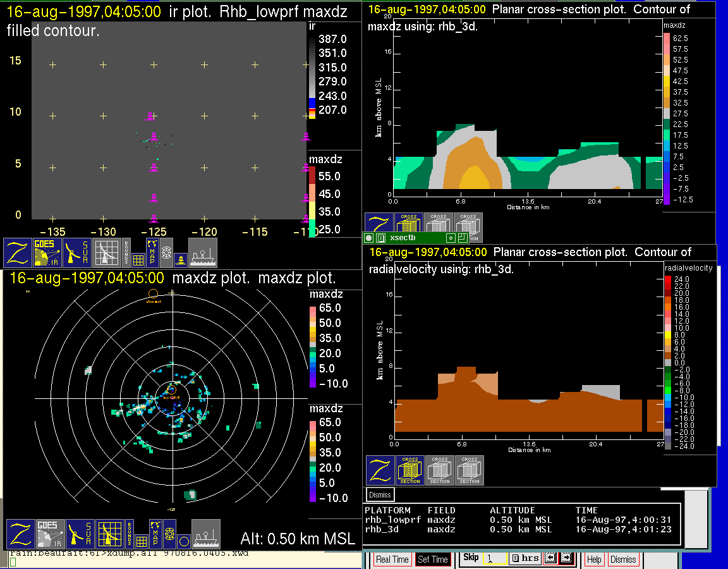Click the yellow Cross Section icon under the radialvelocity plot
Image resolution: width=728 pixels, height=569 pixels.
pos(410,470)
